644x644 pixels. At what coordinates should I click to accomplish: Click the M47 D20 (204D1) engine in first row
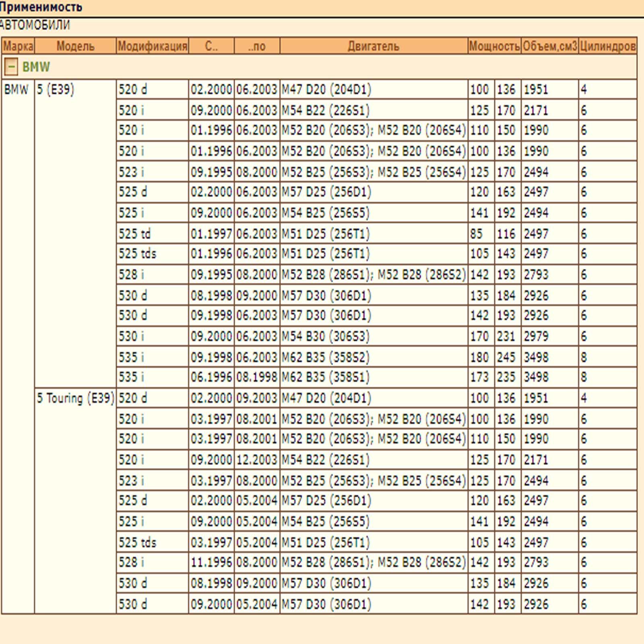(x=326, y=89)
